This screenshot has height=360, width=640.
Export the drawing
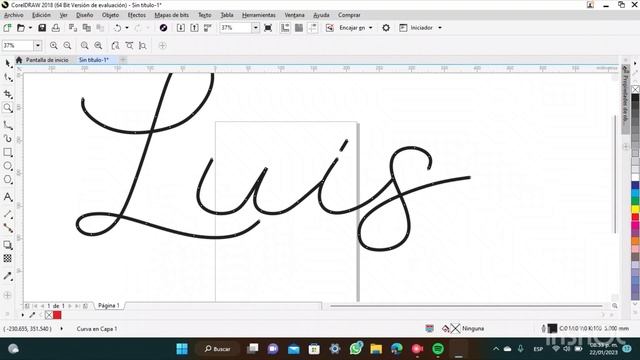click(194, 28)
